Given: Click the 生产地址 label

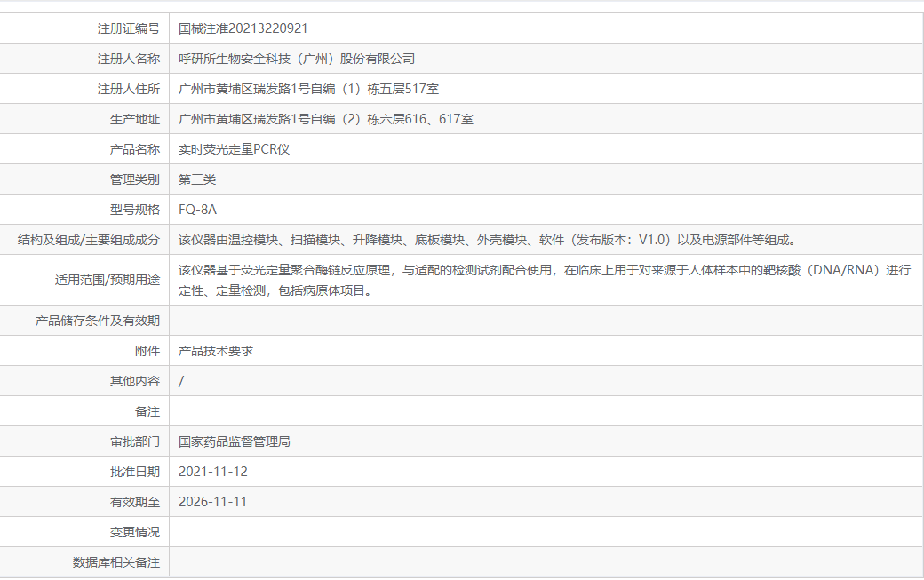Looking at the screenshot, I should click(x=135, y=119).
